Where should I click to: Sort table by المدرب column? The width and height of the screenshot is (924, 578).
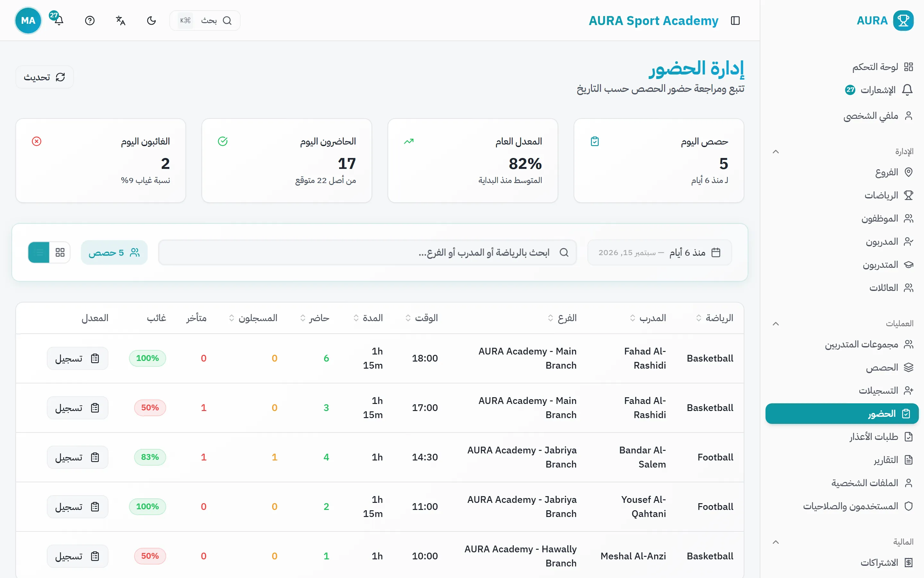pyautogui.click(x=648, y=318)
